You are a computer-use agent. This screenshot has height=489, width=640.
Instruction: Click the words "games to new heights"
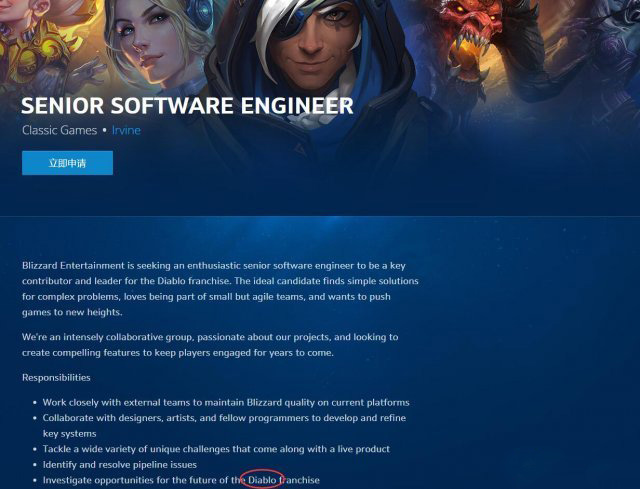pos(71,312)
